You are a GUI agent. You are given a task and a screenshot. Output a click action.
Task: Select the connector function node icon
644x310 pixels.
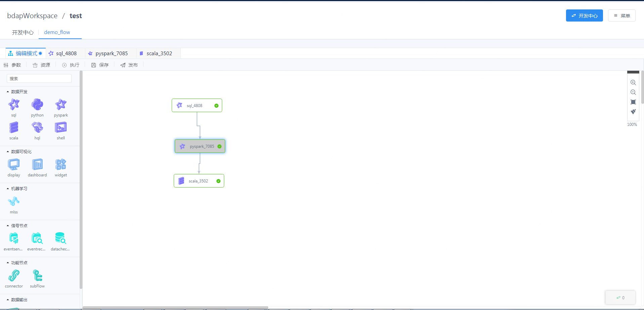click(x=14, y=276)
